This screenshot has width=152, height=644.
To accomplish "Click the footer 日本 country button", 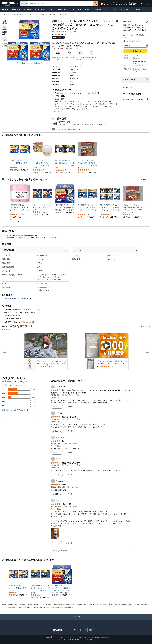I will coord(93,630).
